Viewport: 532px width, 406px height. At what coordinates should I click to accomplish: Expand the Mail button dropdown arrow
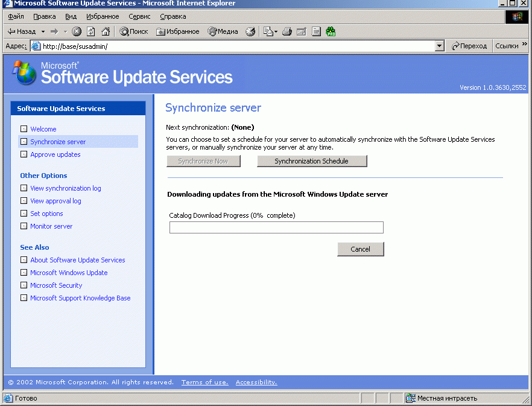276,31
